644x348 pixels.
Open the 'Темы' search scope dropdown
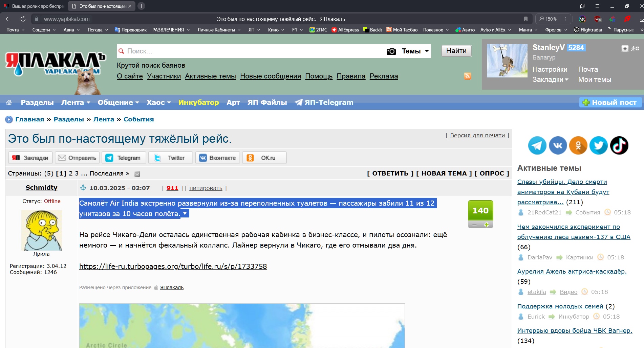[415, 51]
